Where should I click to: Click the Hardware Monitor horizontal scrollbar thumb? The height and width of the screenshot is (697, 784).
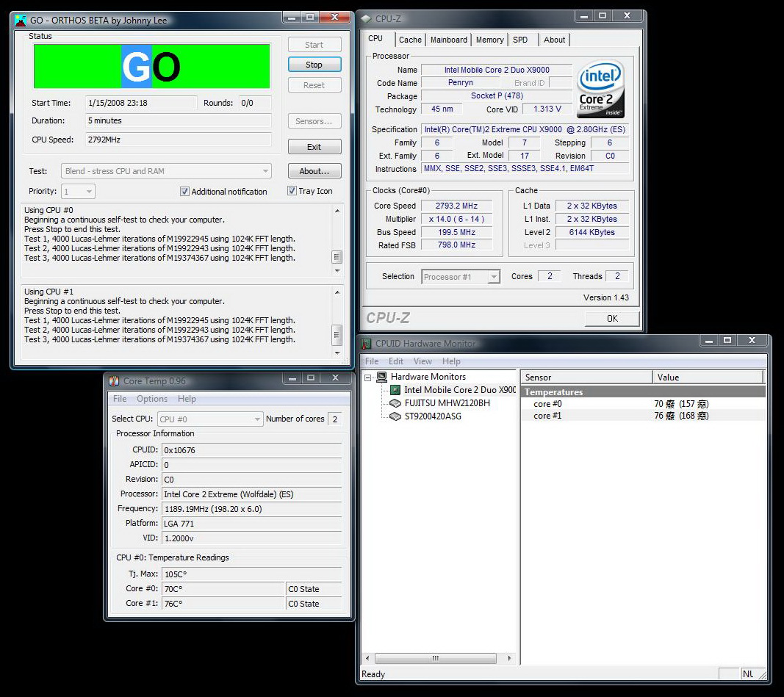tap(436, 658)
